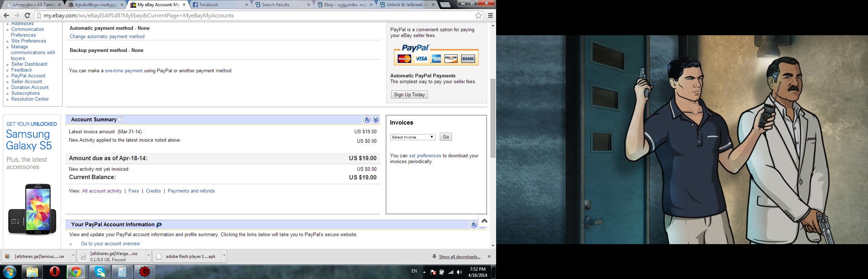The height and width of the screenshot is (279, 868).
Task: Open Skype from the taskbar
Action: (x=100, y=272)
